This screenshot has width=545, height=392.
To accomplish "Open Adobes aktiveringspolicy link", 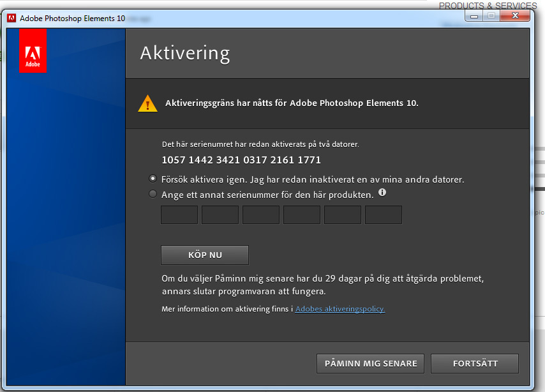I will tap(340, 309).
